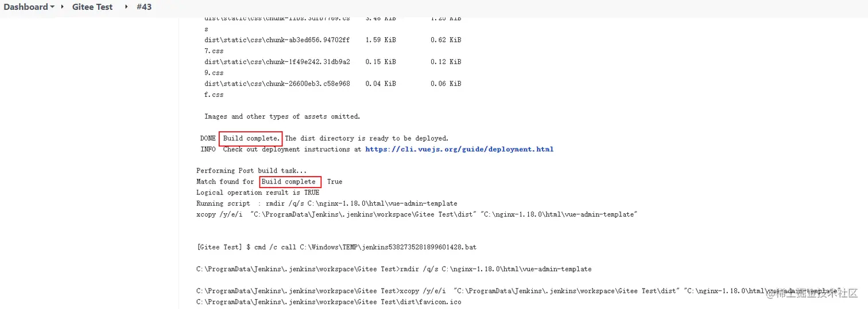Viewport: 868px width, 309px height.
Task: Click the "7.css" wrapped filename text
Action: [214, 51]
